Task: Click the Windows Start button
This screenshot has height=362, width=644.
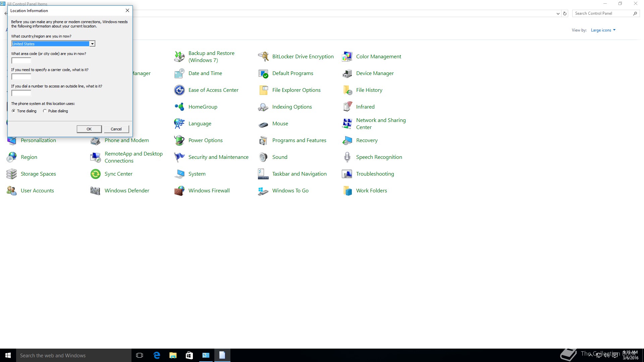Action: click(x=8, y=355)
